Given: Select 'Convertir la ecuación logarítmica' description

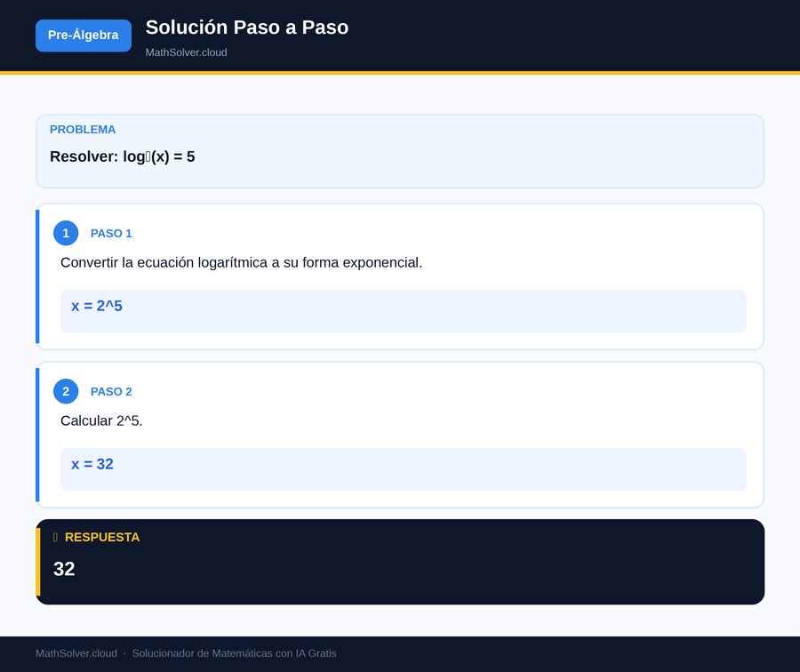Looking at the screenshot, I should 241,263.
